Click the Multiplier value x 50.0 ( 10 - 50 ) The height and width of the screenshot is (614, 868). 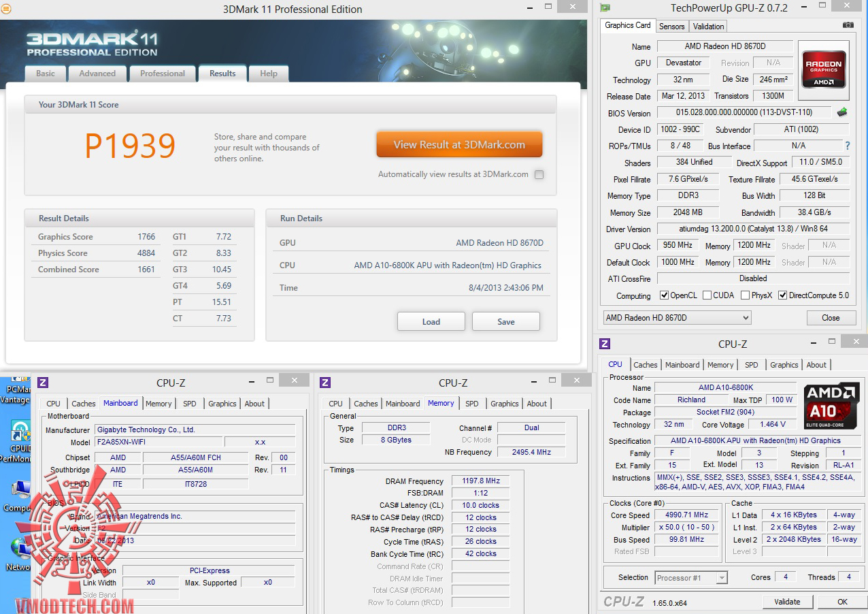click(x=688, y=527)
